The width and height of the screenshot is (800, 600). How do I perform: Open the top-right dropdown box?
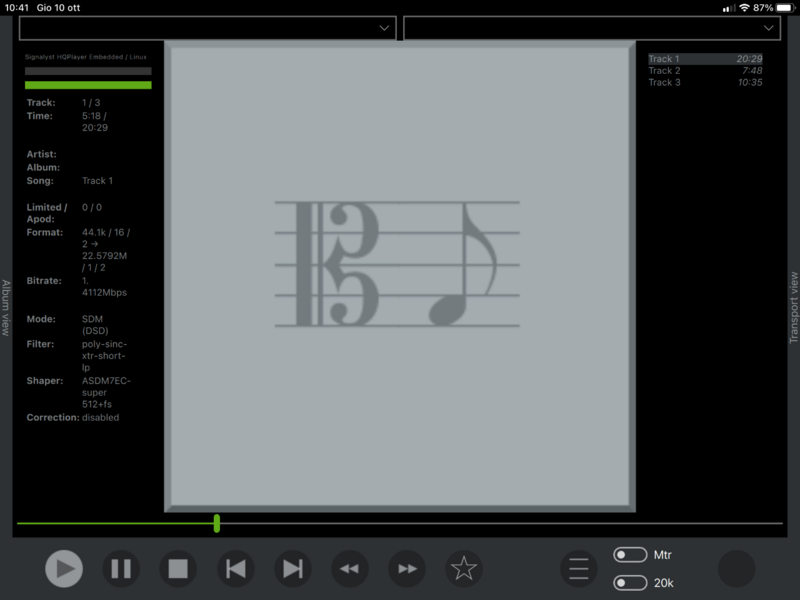(x=591, y=28)
